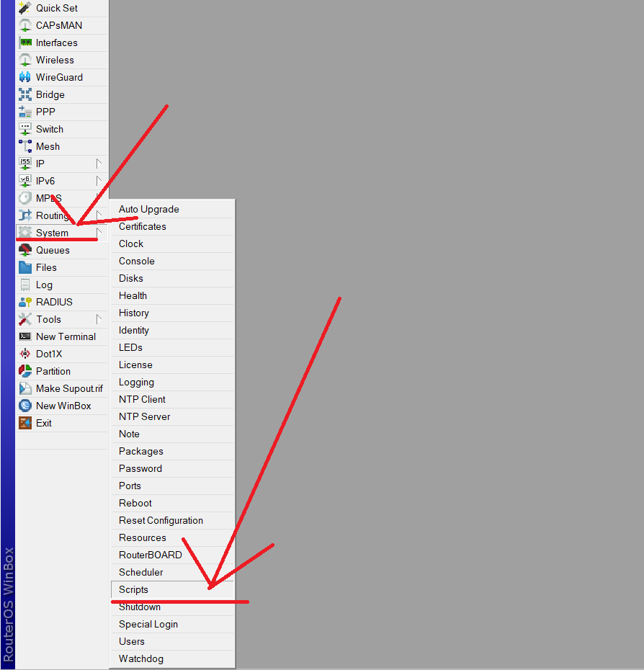Expand the IP submenu arrow
644x670 pixels.
(x=99, y=164)
